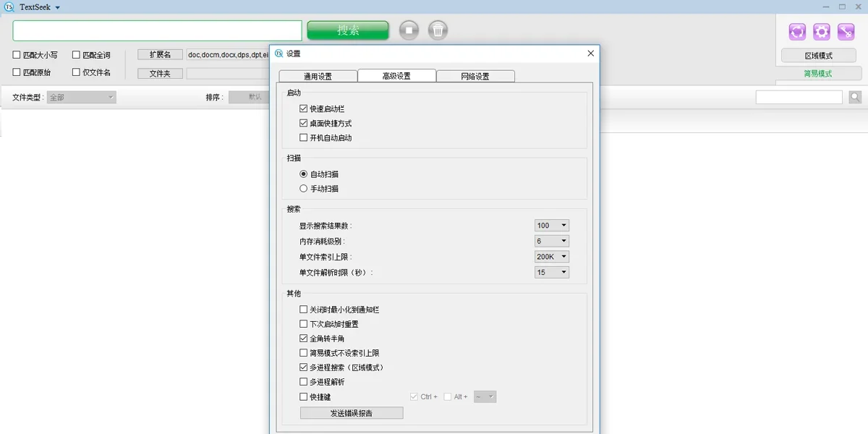Click the trash can clear button
Screen dimensions: 868x434
pyautogui.click(x=438, y=30)
